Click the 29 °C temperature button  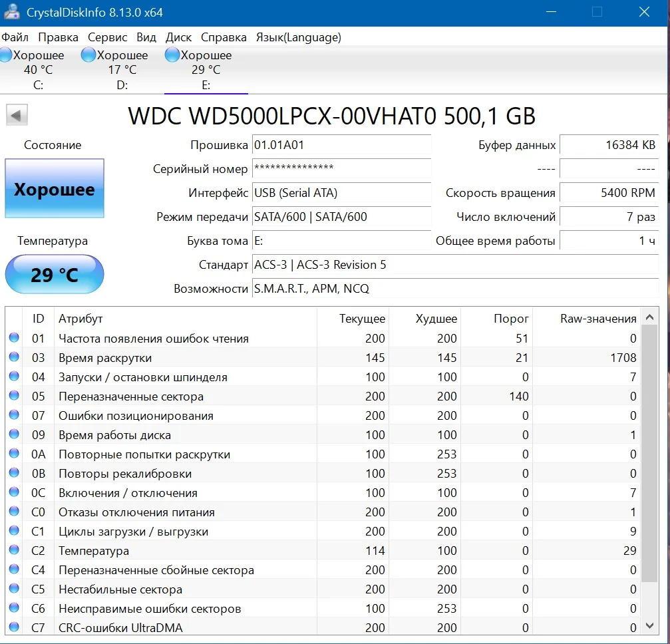(x=55, y=274)
